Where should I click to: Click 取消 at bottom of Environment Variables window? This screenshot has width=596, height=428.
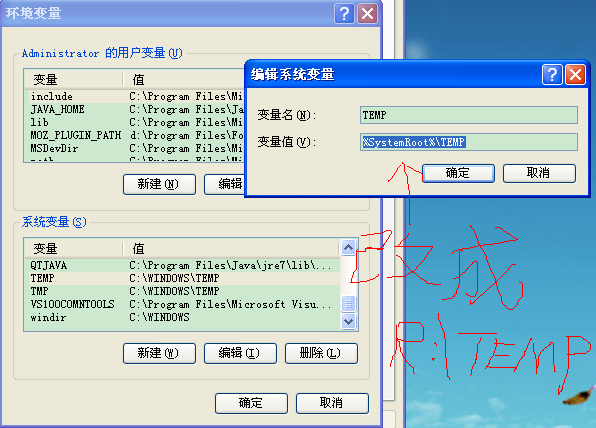pyautogui.click(x=332, y=403)
